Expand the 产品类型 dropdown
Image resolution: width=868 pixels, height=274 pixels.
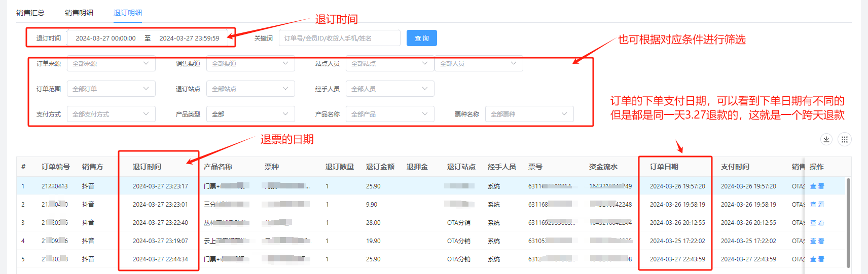coord(250,114)
